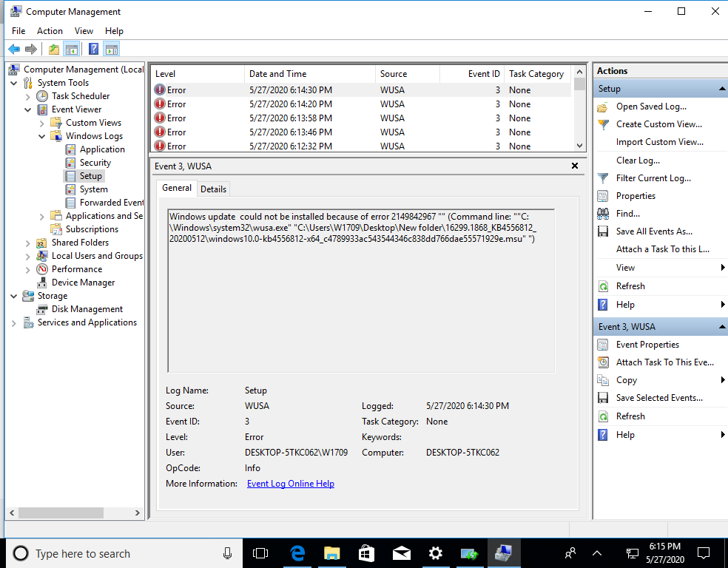Screen dimensions: 728x568
Task: Select Subscriptions node
Action: point(92,229)
